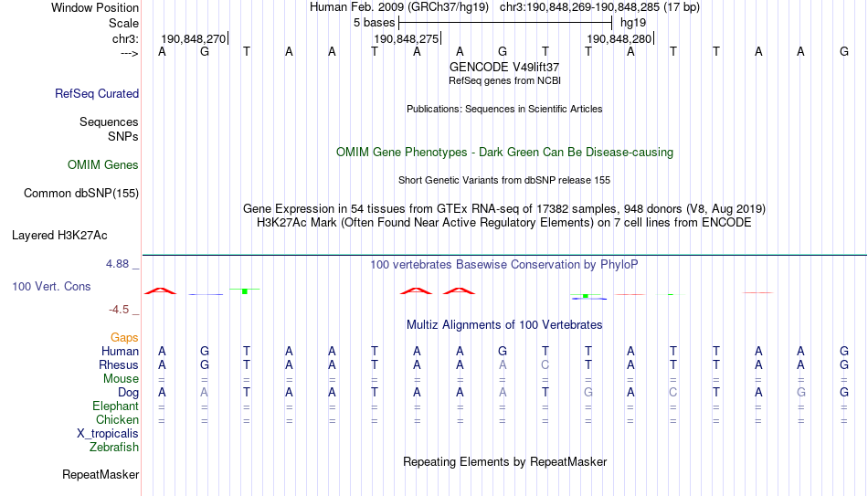
Task: Click the 190,848,270 ruler position
Action: coord(193,38)
